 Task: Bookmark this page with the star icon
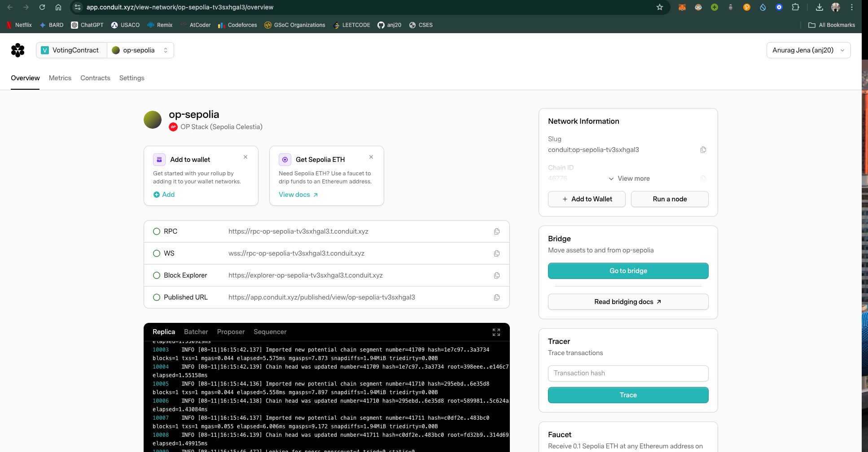660,7
